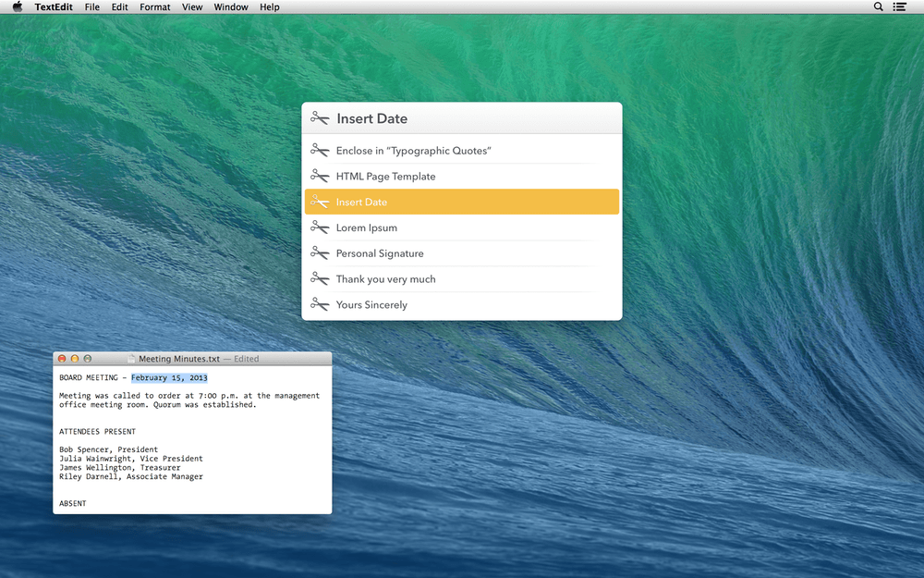Image resolution: width=924 pixels, height=578 pixels.
Task: Click the Edited status in the title bar
Action: tap(247, 359)
